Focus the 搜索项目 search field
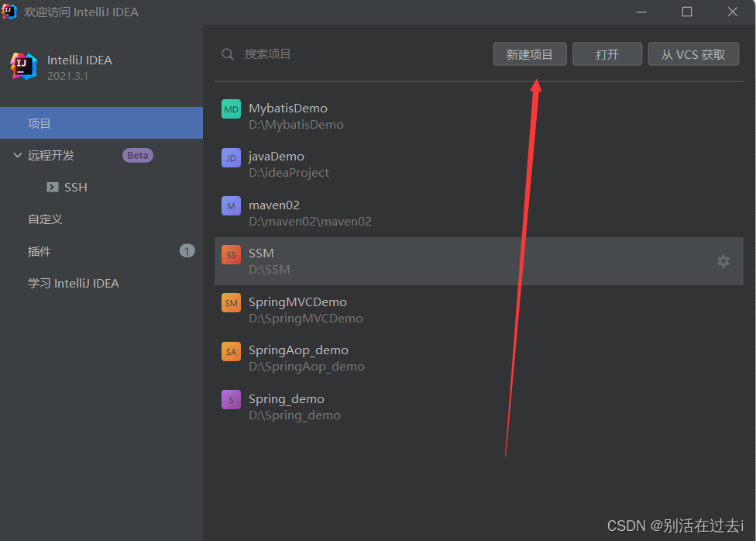The image size is (756, 541). [x=267, y=54]
